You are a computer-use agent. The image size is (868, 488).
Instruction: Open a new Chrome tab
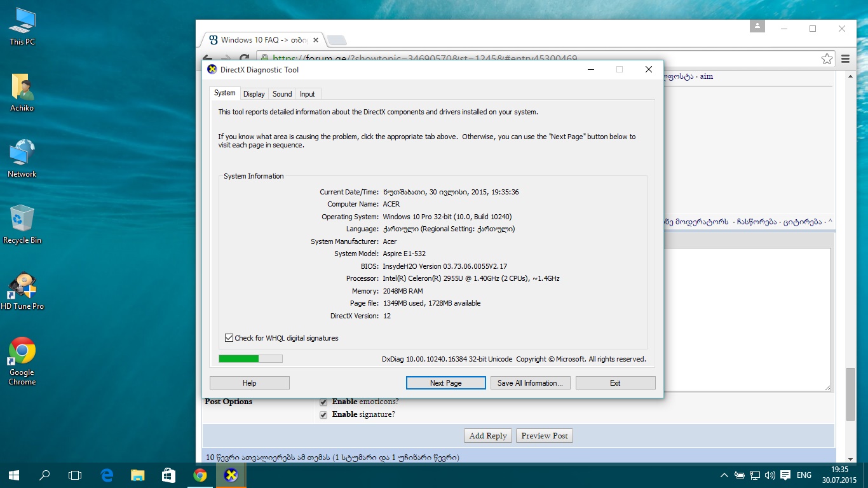coord(336,40)
